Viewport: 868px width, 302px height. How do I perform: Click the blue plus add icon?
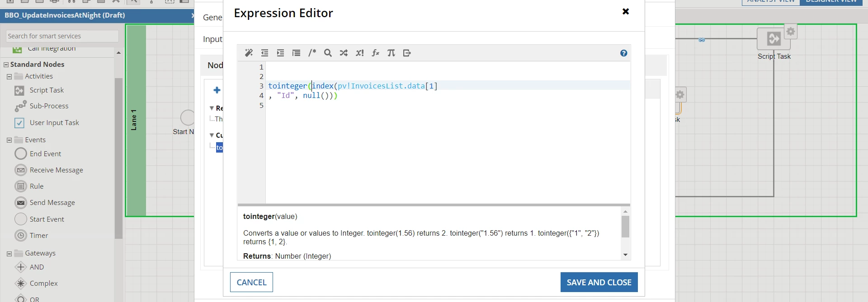217,90
